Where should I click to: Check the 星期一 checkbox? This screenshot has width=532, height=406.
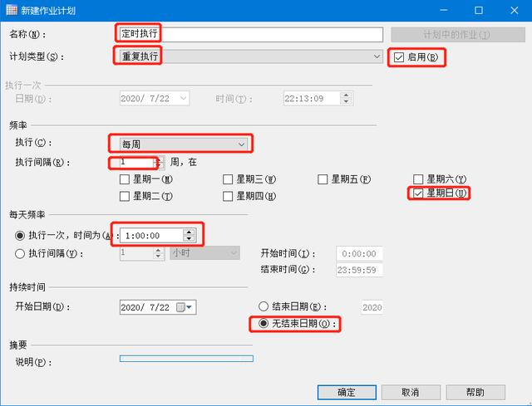click(x=125, y=179)
